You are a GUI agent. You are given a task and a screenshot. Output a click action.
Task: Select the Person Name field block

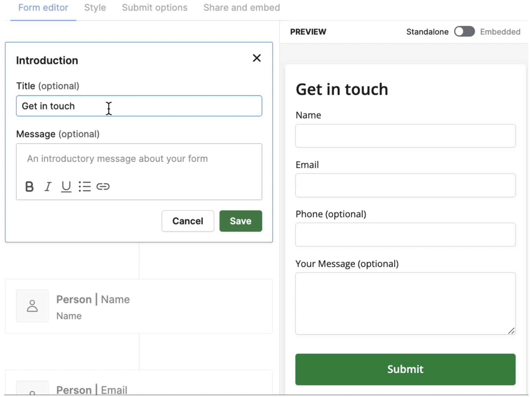pyautogui.click(x=160, y=306)
